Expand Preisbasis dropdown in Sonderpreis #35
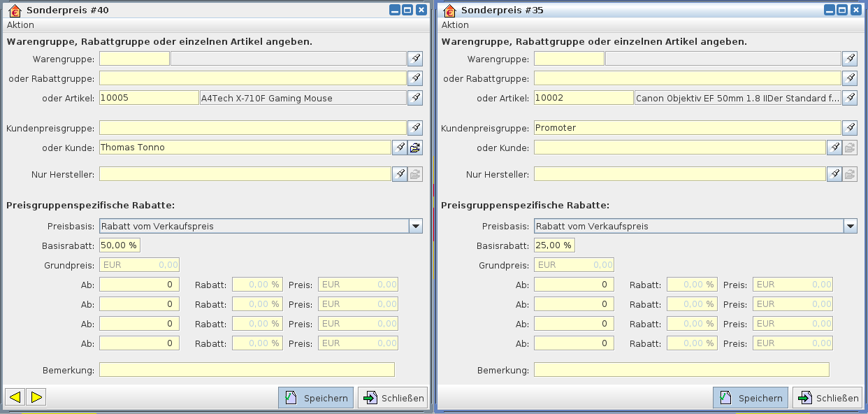The image size is (868, 414). pyautogui.click(x=850, y=226)
